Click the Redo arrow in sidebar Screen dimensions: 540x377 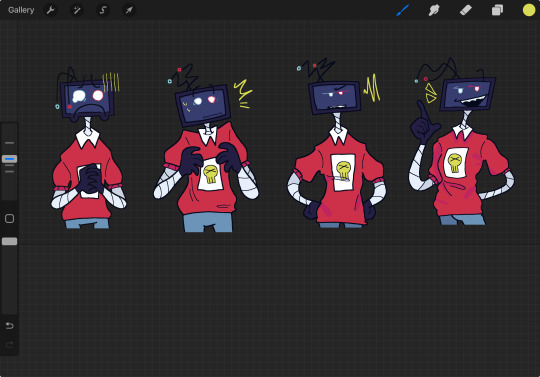pos(10,344)
